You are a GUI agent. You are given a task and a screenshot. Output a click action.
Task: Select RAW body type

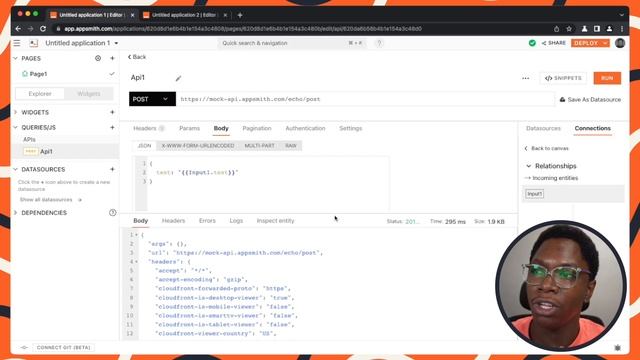[x=291, y=146]
